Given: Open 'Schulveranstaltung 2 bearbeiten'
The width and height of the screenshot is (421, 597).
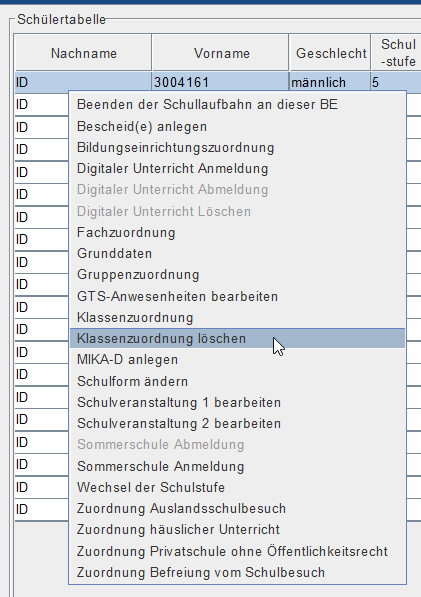Looking at the screenshot, I should point(237,423).
